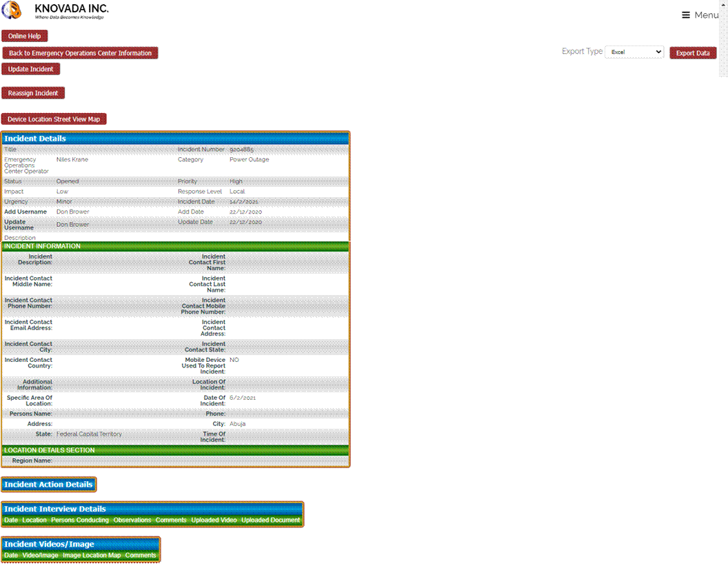Click the Uploaded Document column header
This screenshot has width=728, height=566.
[x=271, y=520]
